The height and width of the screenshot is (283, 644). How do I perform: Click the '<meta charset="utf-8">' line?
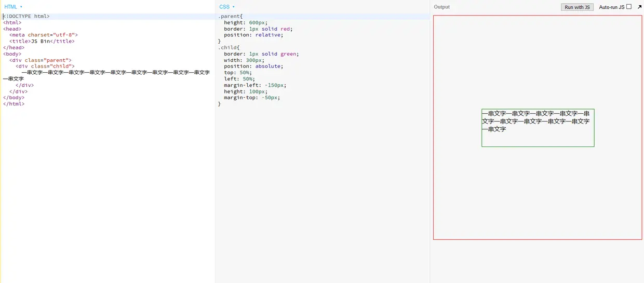click(44, 35)
